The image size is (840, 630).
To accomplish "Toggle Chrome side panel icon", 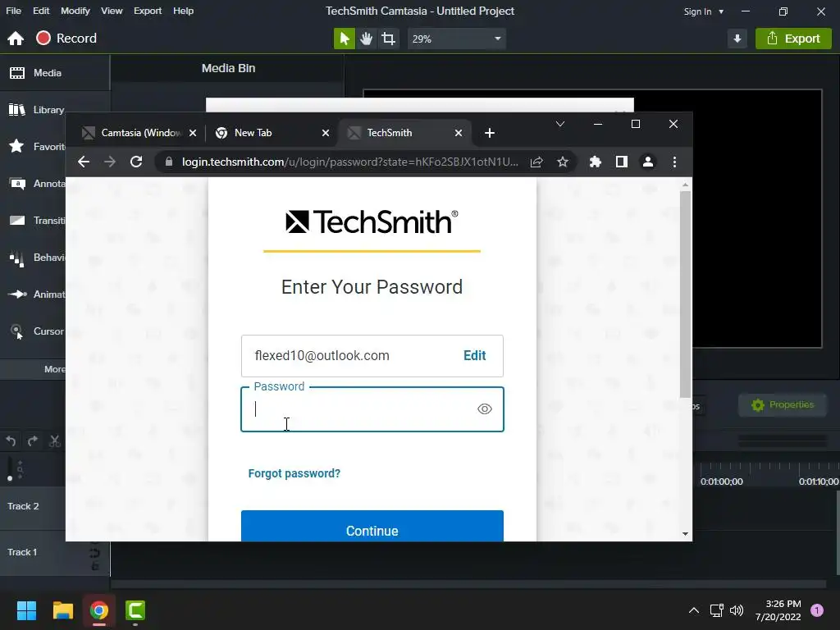I will point(622,162).
